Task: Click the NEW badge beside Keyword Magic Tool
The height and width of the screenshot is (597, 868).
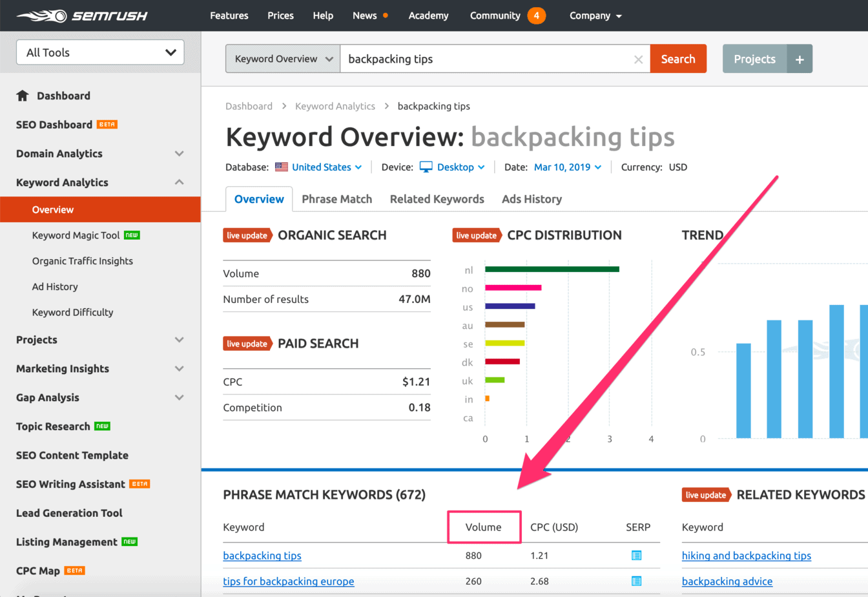Action: [x=131, y=235]
